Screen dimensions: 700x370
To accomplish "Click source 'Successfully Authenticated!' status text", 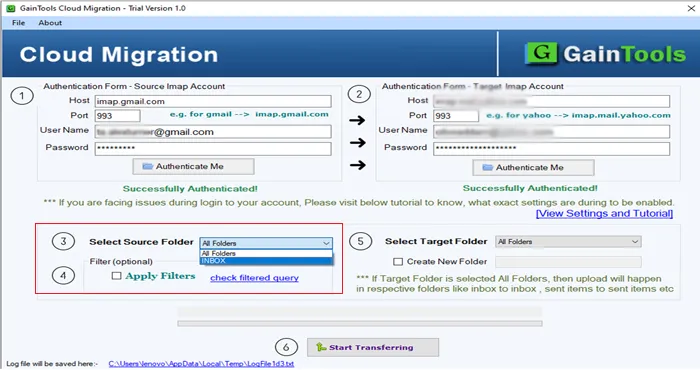I will click(190, 189).
